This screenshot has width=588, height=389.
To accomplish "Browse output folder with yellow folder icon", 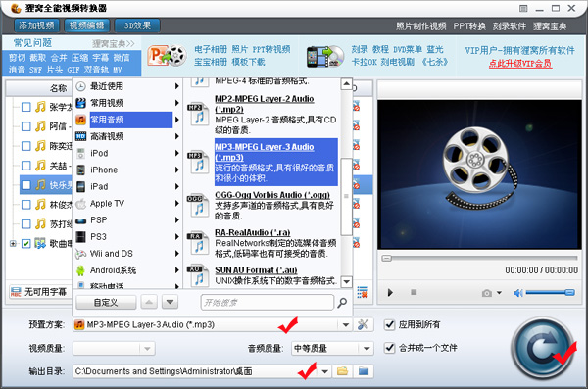I will click(x=342, y=371).
